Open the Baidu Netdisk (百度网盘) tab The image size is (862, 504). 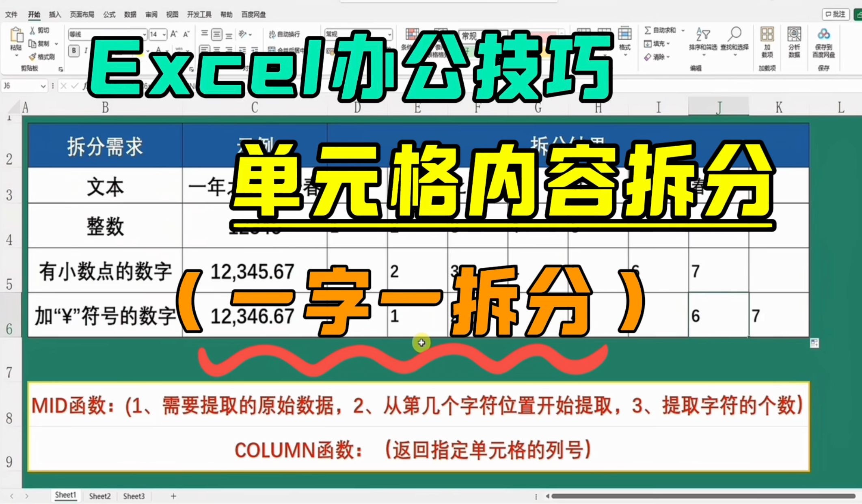[254, 15]
